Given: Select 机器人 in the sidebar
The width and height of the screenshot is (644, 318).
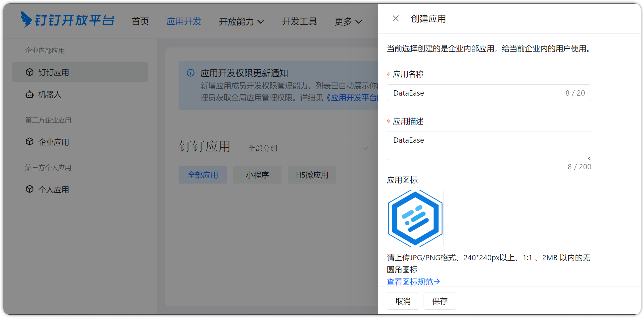Looking at the screenshot, I should tap(80, 94).
